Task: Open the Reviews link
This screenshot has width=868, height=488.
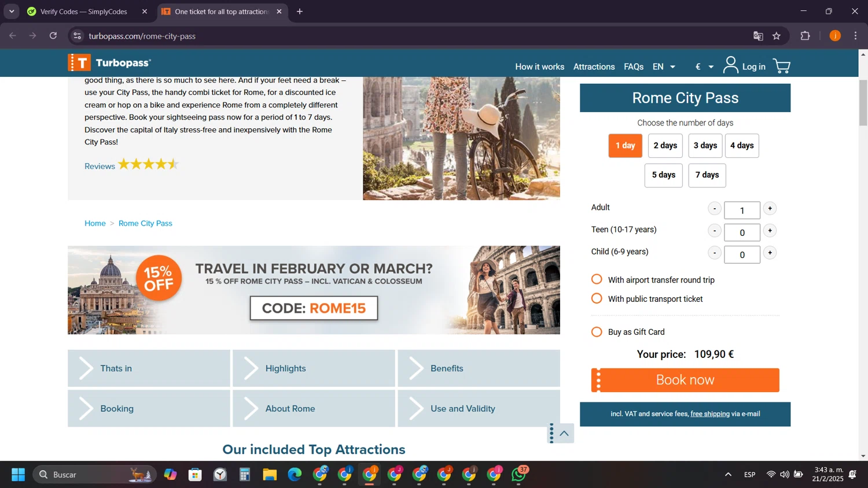Action: click(100, 167)
